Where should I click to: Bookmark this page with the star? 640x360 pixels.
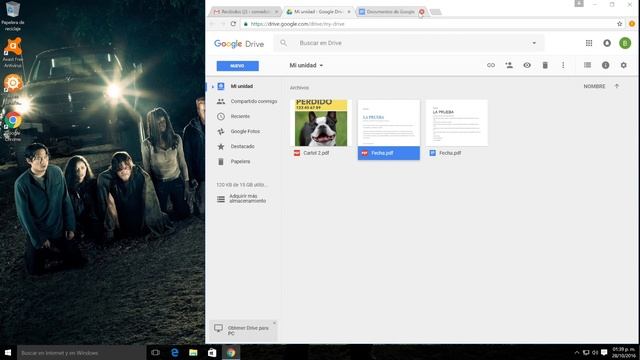[x=619, y=24]
